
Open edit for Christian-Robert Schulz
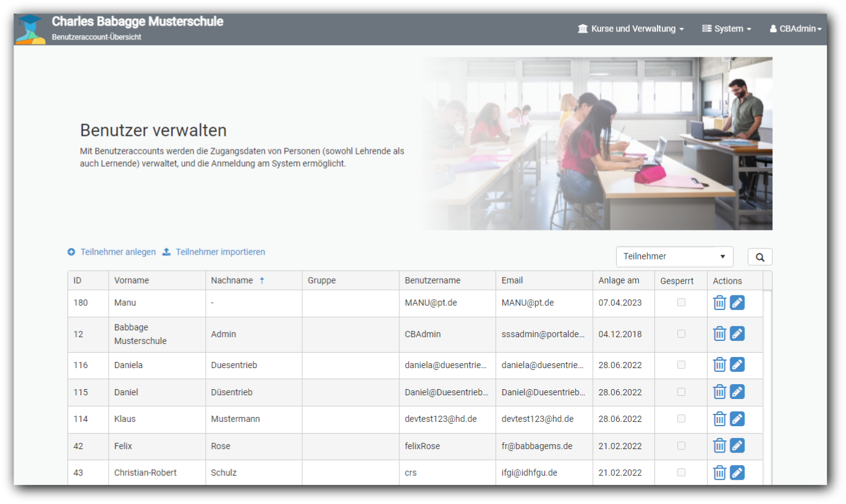click(x=737, y=472)
